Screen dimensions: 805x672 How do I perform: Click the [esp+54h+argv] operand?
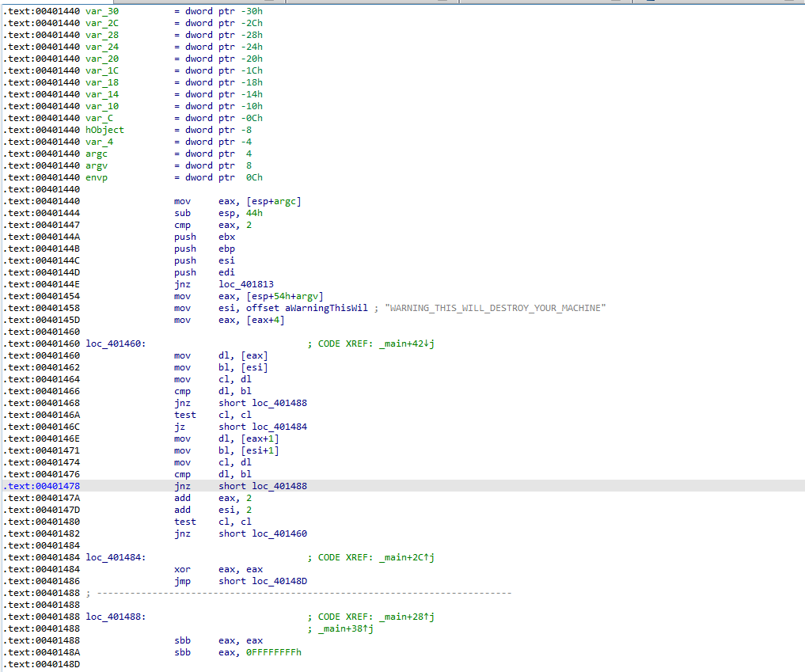[x=284, y=296]
